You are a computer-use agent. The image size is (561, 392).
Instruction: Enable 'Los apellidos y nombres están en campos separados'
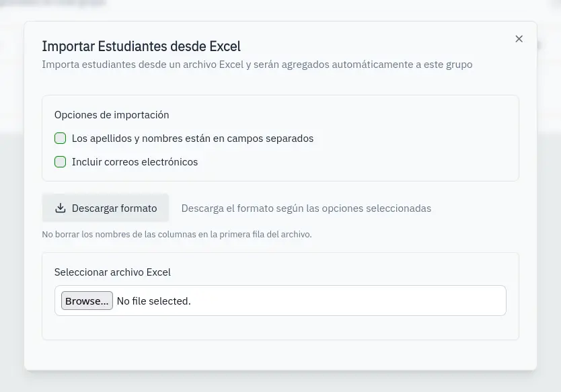(x=60, y=138)
